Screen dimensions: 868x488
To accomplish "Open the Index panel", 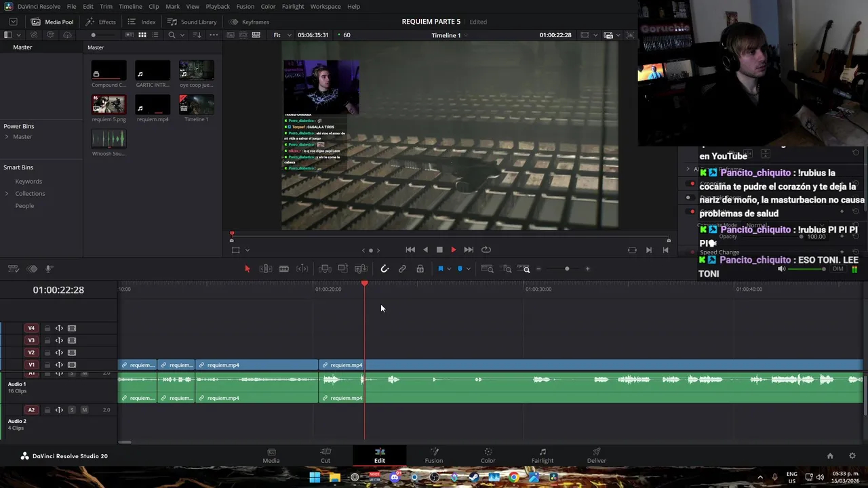I will point(141,22).
